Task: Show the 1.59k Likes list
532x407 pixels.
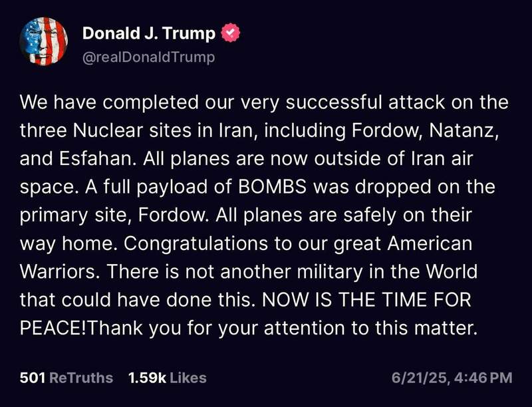Action: click(167, 378)
